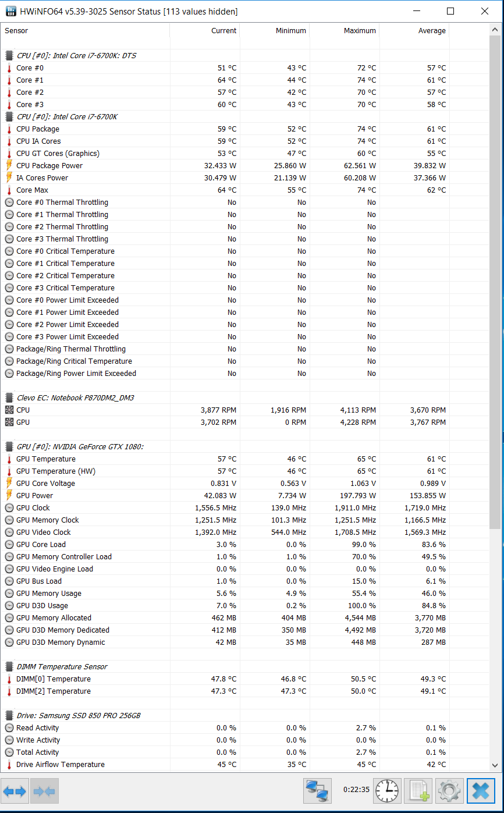Click the thermometer icon for Drive Airflow Temperature
Viewport: 504px width, 813px height.
[x=9, y=765]
